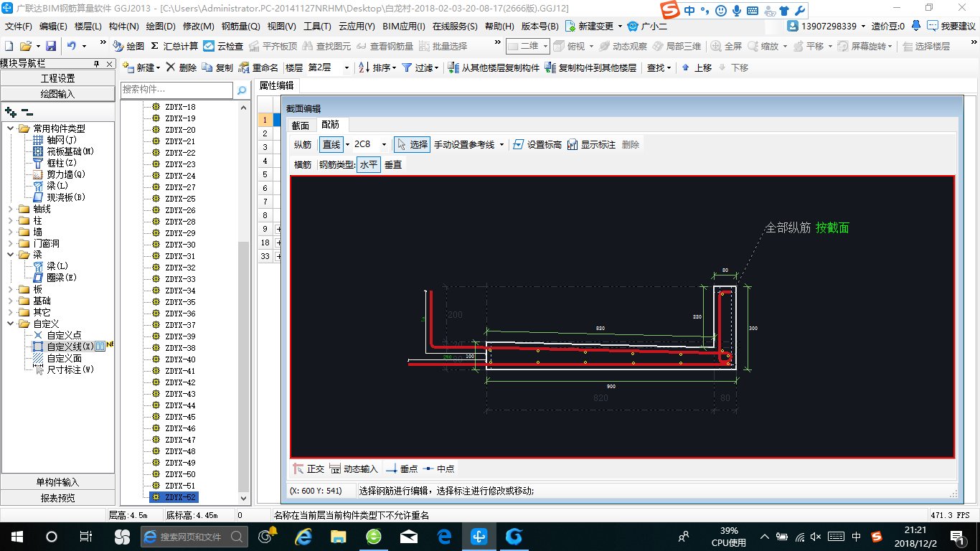The width and height of the screenshot is (980, 551).
Task: Open 云检查 cloud check tool
Action: pyautogui.click(x=209, y=46)
